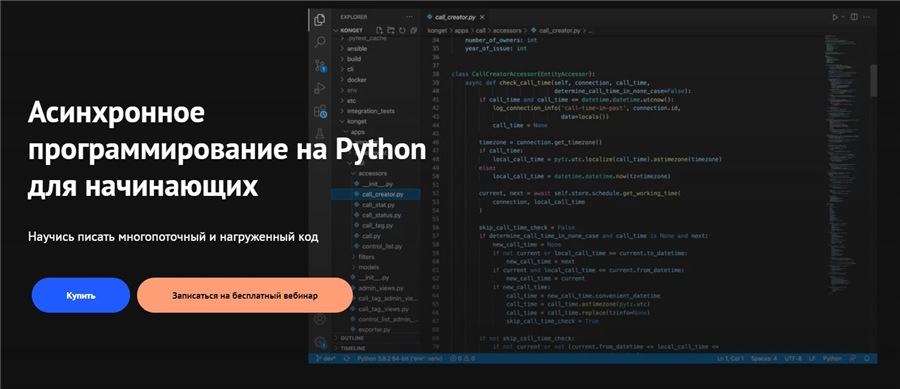Open the Testing flask icon

320,134
